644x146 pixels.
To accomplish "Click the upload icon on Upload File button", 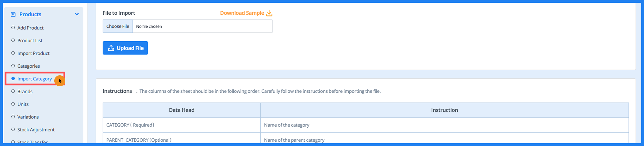I will [111, 48].
